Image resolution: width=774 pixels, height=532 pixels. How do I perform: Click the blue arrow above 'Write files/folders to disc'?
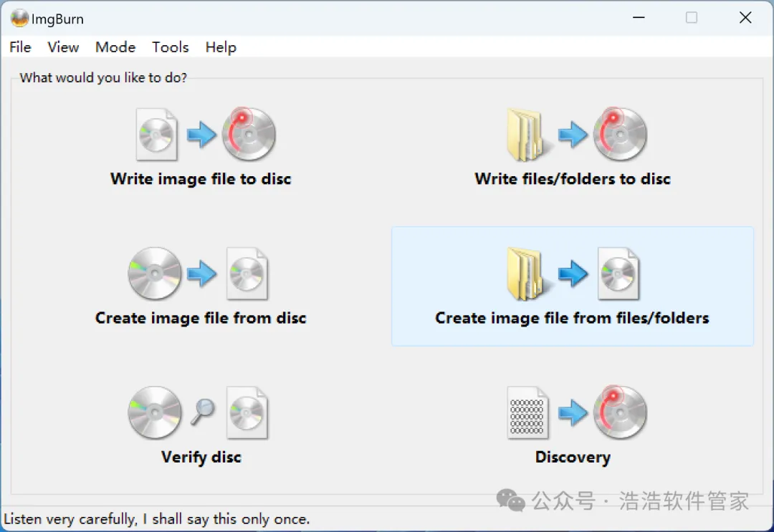click(573, 135)
